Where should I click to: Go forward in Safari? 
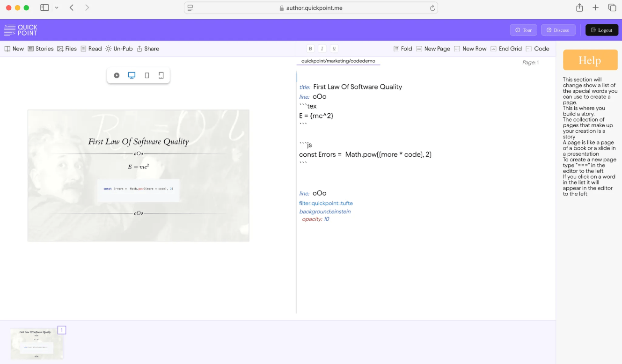(87, 7)
